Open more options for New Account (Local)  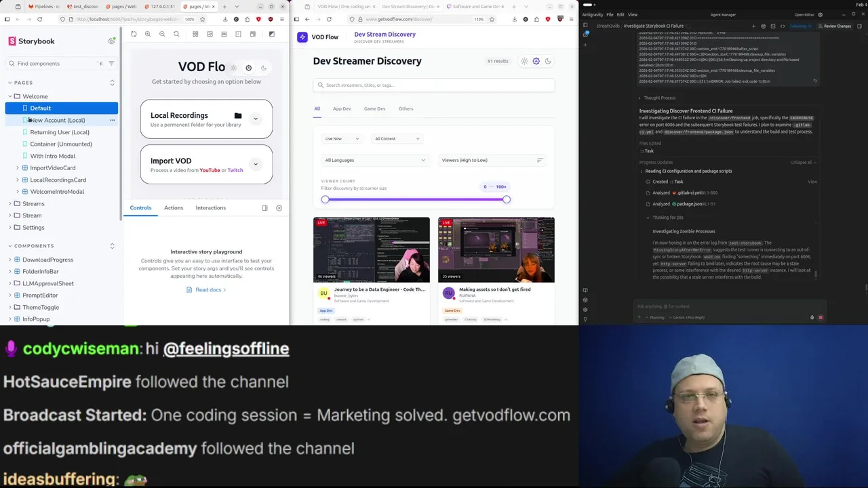coord(112,120)
